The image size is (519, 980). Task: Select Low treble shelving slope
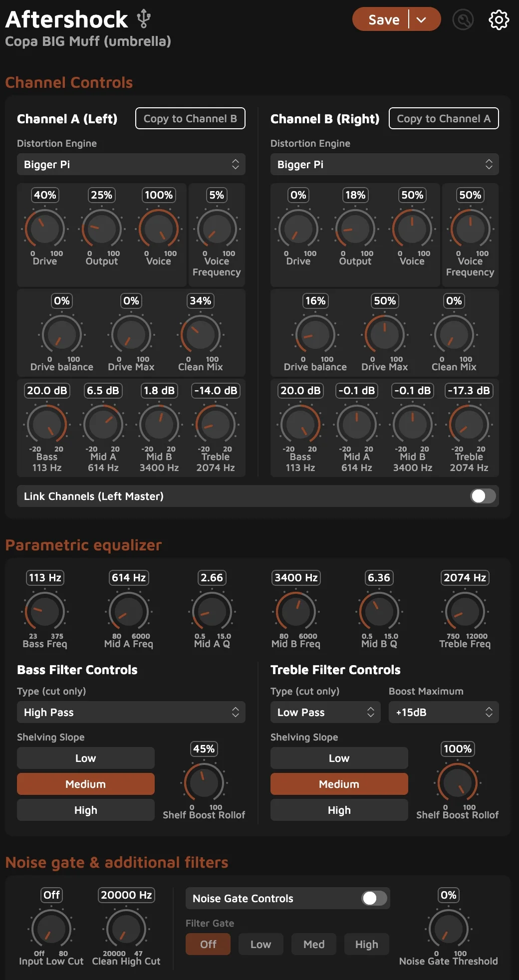339,758
